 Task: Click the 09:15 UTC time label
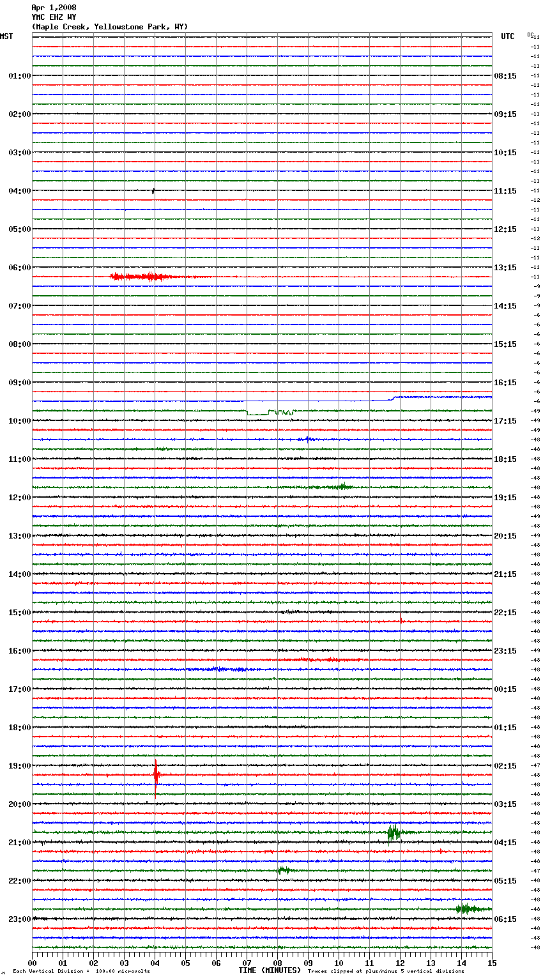505,114
